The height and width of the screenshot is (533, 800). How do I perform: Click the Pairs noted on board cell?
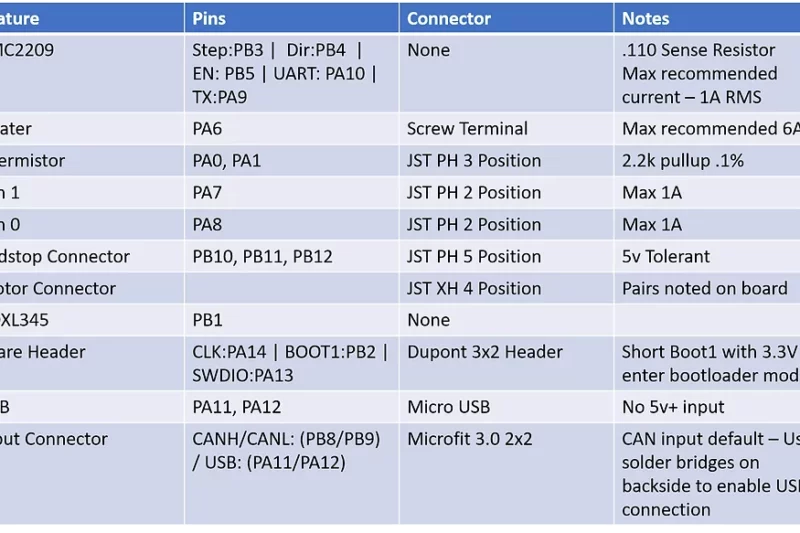tap(704, 288)
